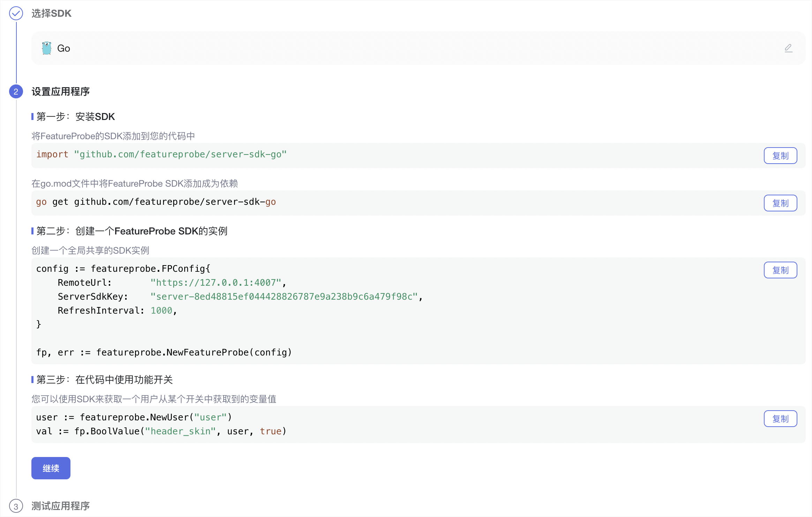Expand the 测试应用程序 step
812x517 pixels.
pyautogui.click(x=61, y=506)
